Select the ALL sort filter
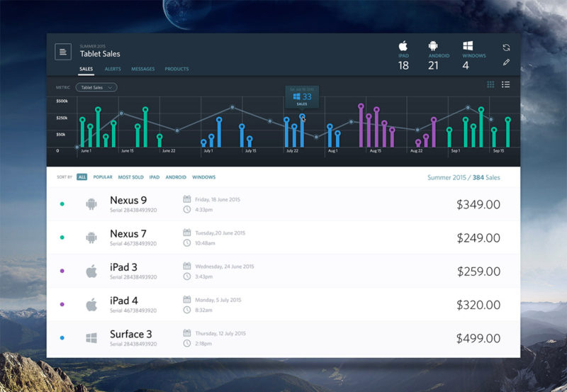Screen dimensions: 567x392 (x=82, y=177)
